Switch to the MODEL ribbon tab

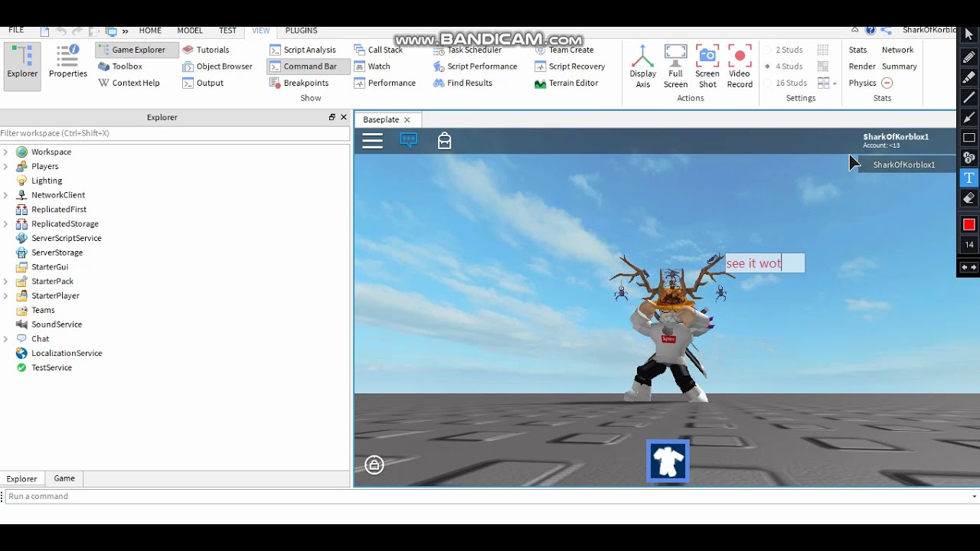pyautogui.click(x=190, y=31)
